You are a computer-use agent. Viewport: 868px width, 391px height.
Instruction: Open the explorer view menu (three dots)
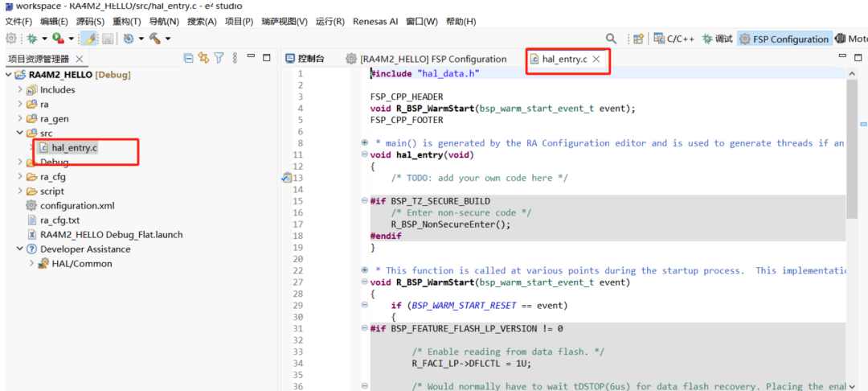(234, 58)
